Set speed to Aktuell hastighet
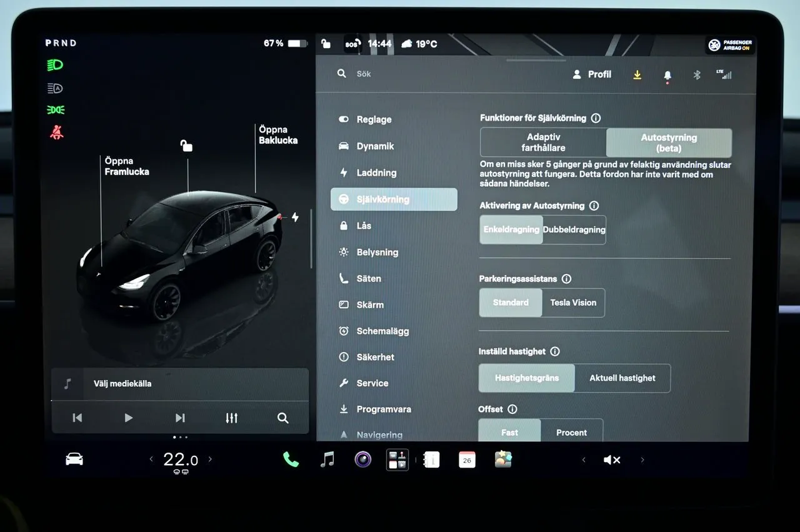Viewport: 800px width, 532px height. pyautogui.click(x=622, y=378)
